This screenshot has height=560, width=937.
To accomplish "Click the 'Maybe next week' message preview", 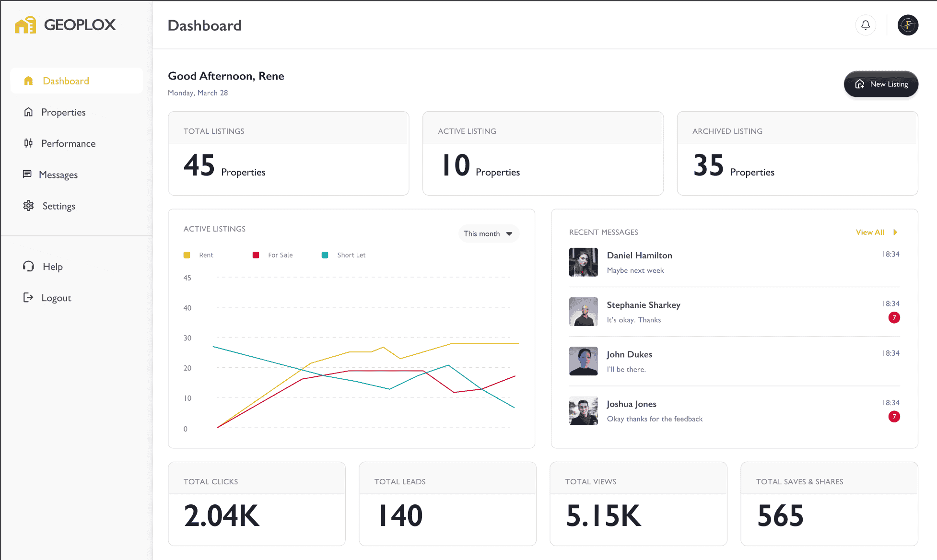I will (635, 270).
